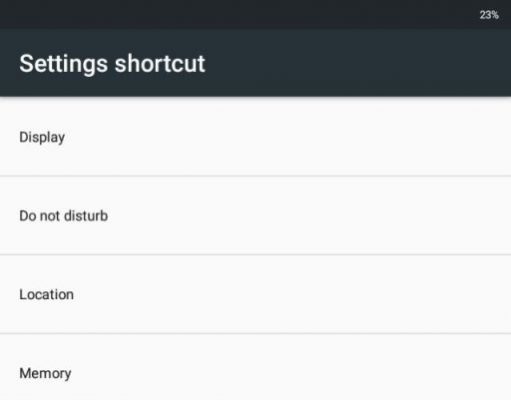Image resolution: width=511 pixels, height=400 pixels.
Task: Click the 23% battery indicator
Action: [489, 15]
